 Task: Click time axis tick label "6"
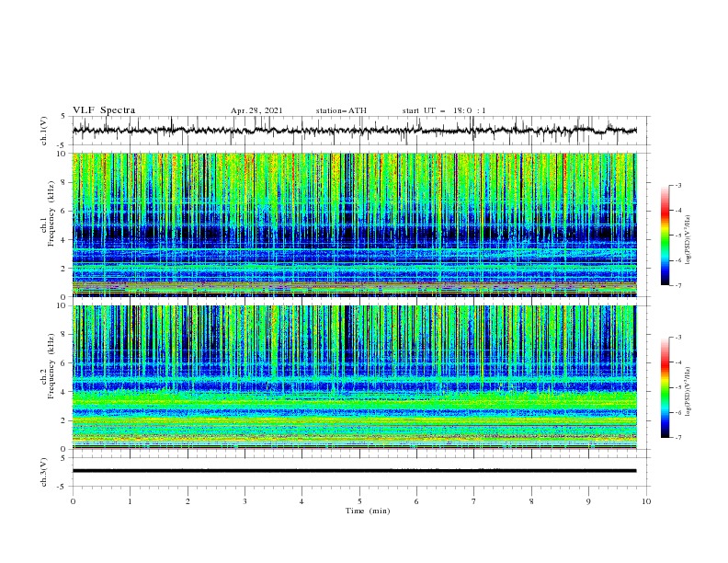pyautogui.click(x=417, y=501)
